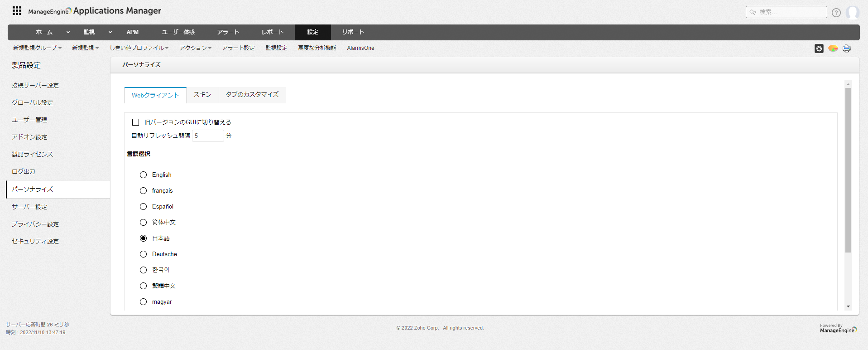Select the English language radio button

[x=143, y=175]
